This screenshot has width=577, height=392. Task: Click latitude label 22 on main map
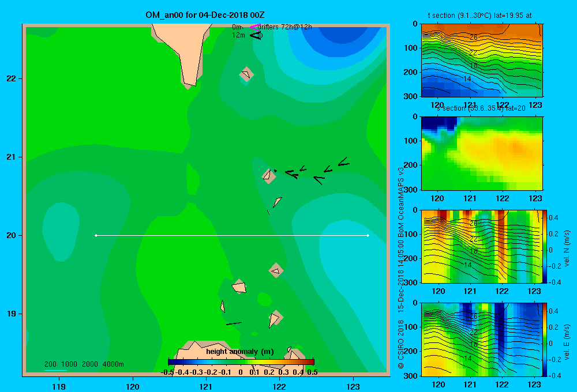coord(12,79)
